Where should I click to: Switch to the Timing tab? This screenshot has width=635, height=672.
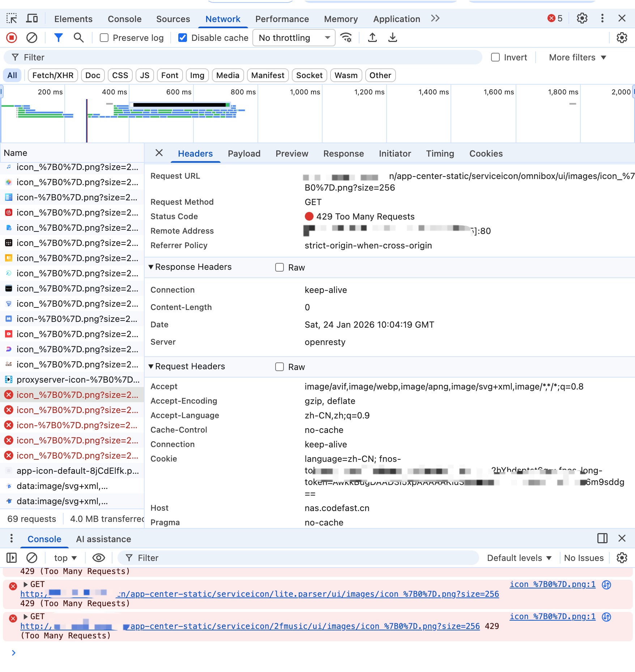(x=440, y=153)
